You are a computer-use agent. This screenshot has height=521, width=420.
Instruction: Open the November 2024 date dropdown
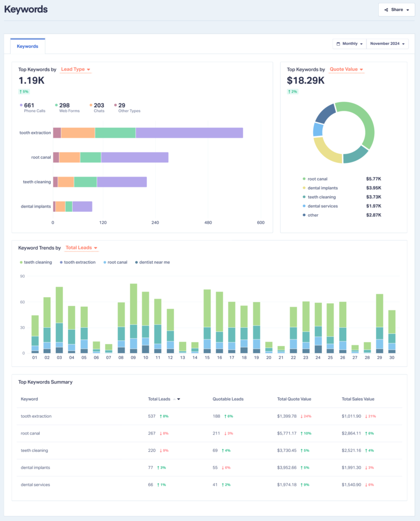coord(387,44)
